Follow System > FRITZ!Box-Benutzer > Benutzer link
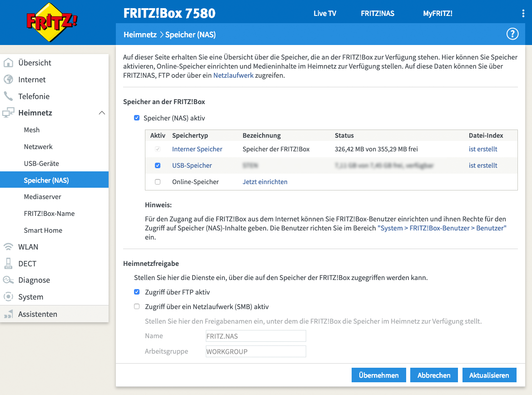 pyautogui.click(x=442, y=228)
